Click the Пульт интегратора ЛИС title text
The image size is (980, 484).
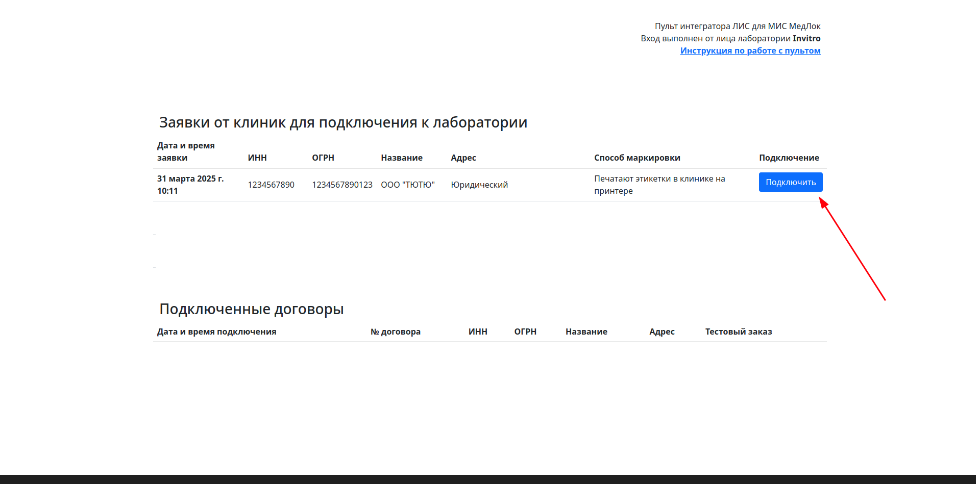[x=737, y=26]
